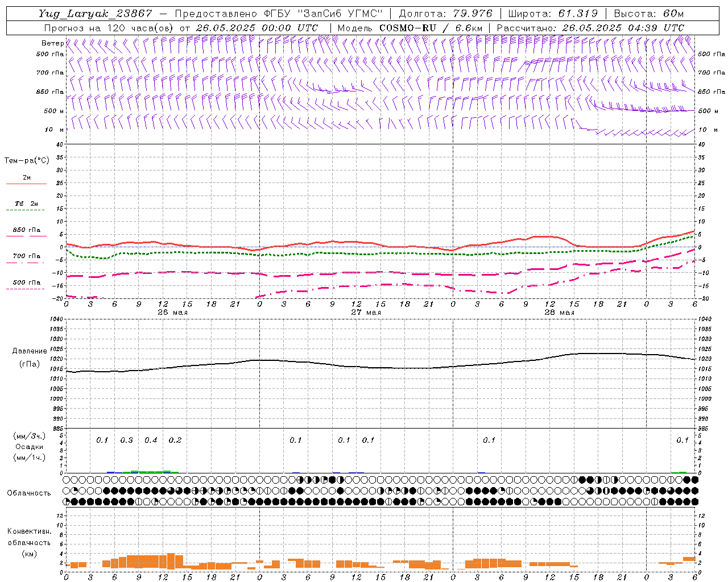The image size is (728, 582).
Task: Click the Модель COSMO-RU / 6.6км label
Action: (x=410, y=28)
